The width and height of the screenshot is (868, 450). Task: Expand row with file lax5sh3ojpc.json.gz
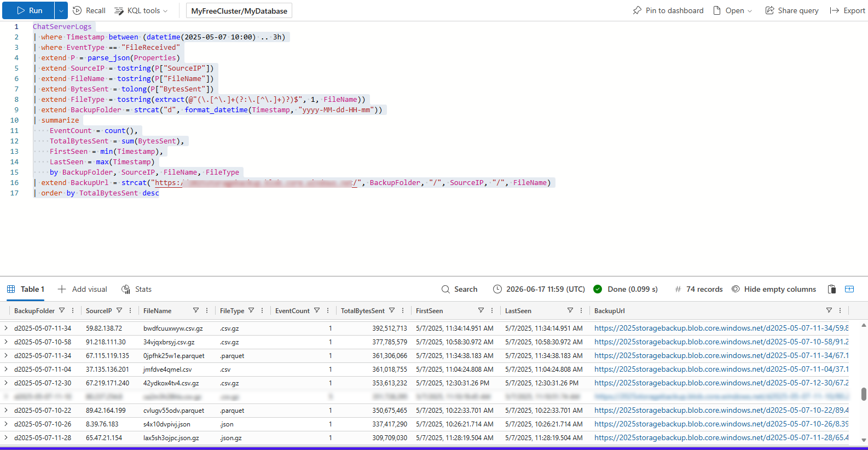pyautogui.click(x=6, y=438)
